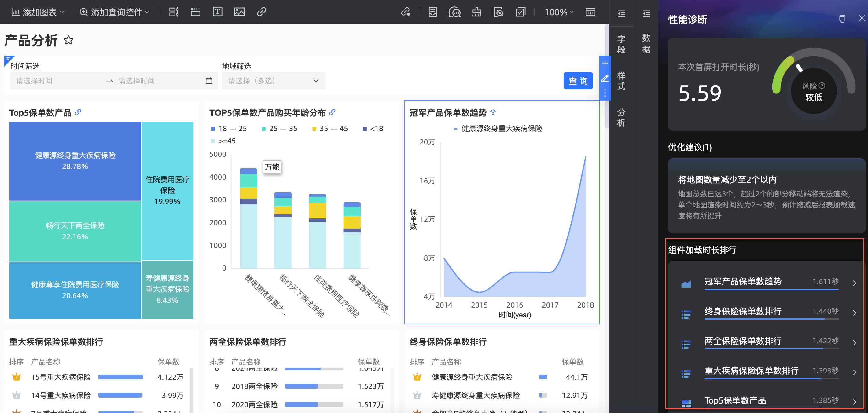The image size is (868, 413).
Task: Click the 产品名称 header in 终身保险 table
Action: [x=446, y=362]
